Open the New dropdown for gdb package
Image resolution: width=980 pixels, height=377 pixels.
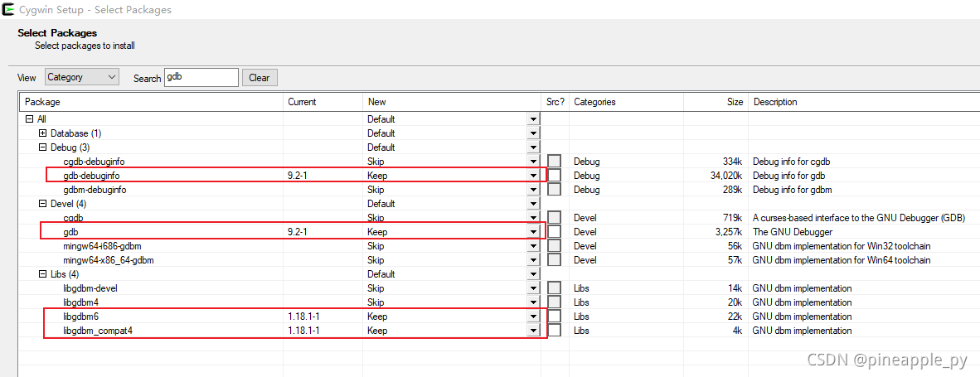533,231
